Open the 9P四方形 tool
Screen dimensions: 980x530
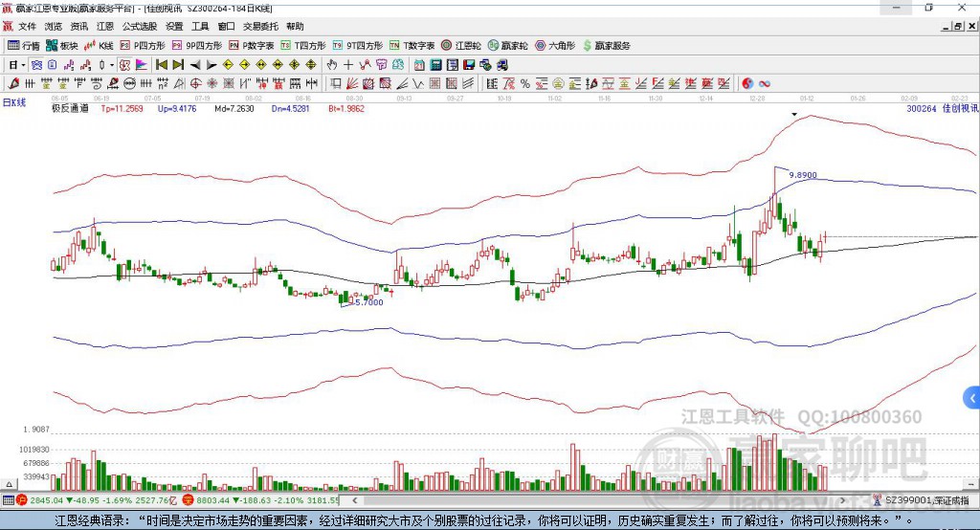[197, 46]
